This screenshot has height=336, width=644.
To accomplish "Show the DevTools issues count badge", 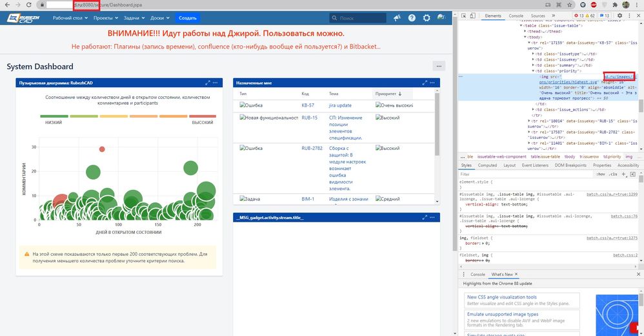I will [605, 16].
